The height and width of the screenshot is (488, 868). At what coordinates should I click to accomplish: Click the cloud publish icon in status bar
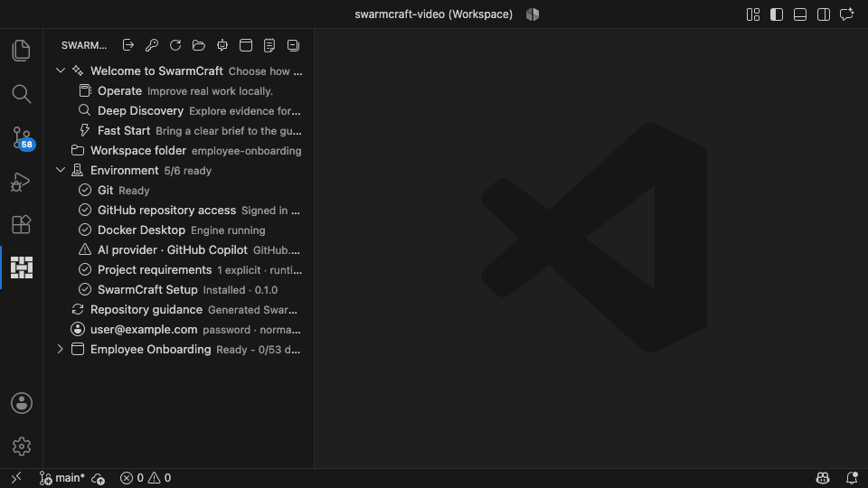click(x=99, y=478)
